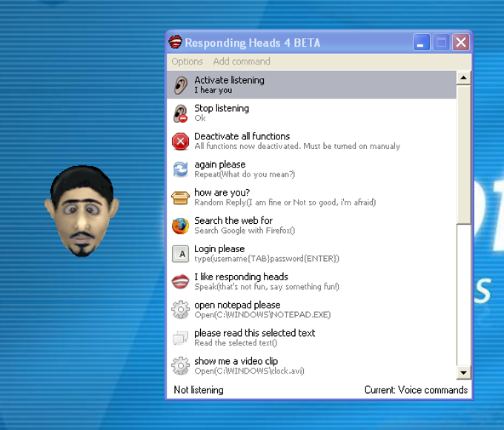Click the 'Open(C:\WINDOWS\clock.avi)' action text
Viewport: 504px width, 430px height.
(x=249, y=371)
